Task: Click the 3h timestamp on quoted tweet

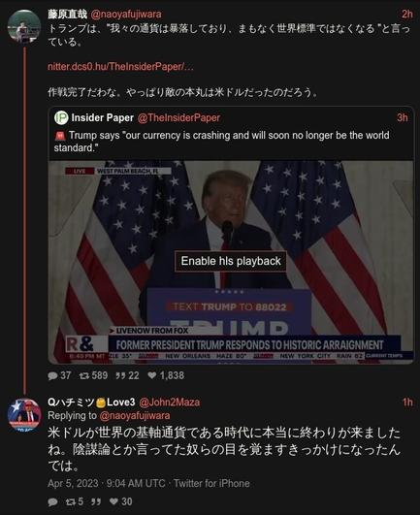Action: (x=403, y=117)
